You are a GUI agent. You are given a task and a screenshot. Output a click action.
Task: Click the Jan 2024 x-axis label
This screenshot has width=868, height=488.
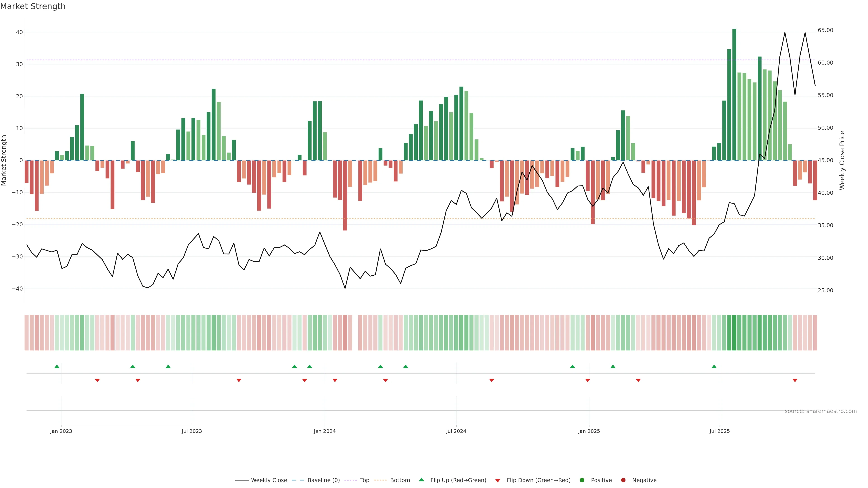(325, 431)
